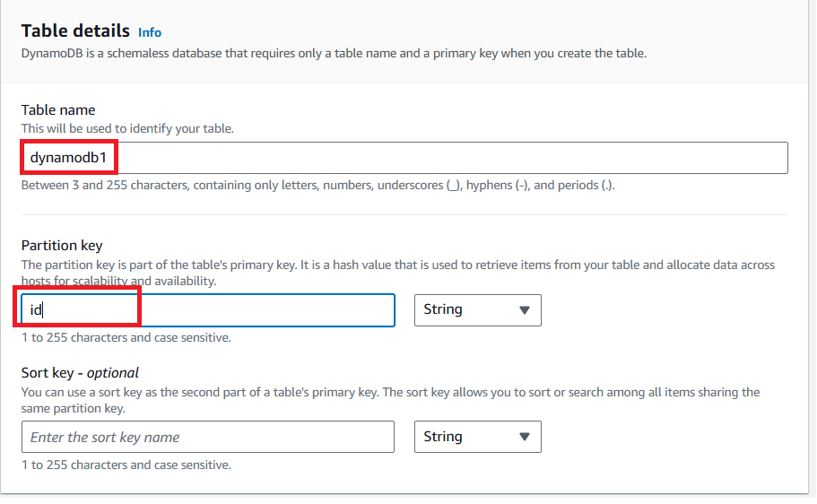Click the sort key description paragraph

[x=390, y=400]
